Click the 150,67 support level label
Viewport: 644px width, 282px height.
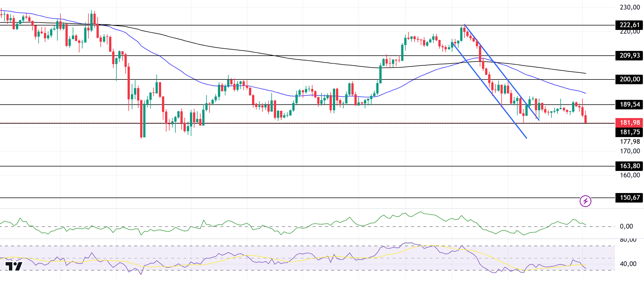[629, 198]
